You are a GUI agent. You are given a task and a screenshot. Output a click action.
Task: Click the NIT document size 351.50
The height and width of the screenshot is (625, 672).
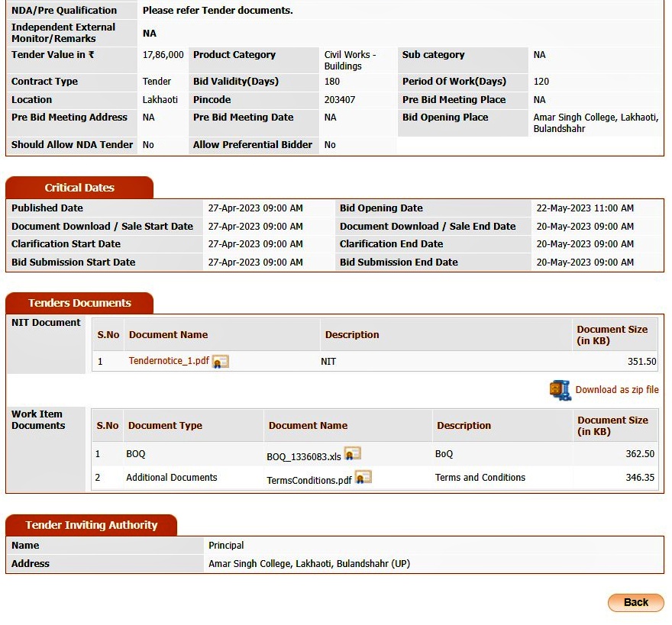click(x=641, y=362)
